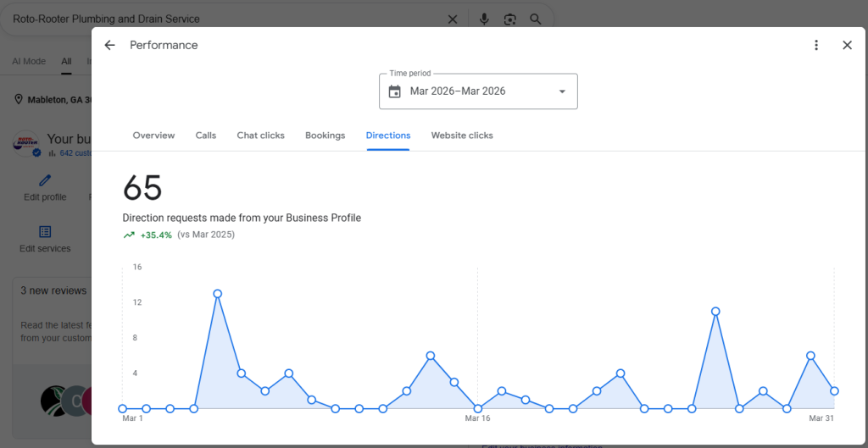The image size is (868, 448).
Task: Click the Edit profile pencil icon
Action: pyautogui.click(x=45, y=180)
